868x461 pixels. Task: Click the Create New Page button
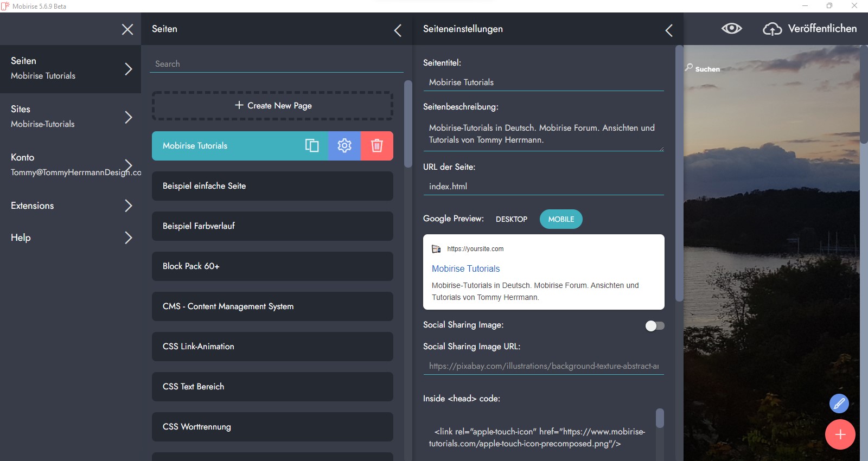[x=272, y=106]
